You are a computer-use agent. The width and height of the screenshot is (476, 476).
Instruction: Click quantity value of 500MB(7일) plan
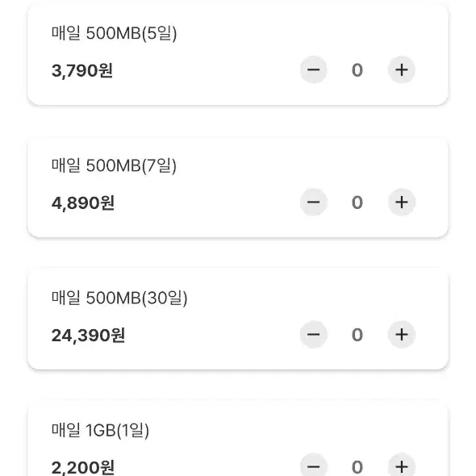(x=357, y=203)
